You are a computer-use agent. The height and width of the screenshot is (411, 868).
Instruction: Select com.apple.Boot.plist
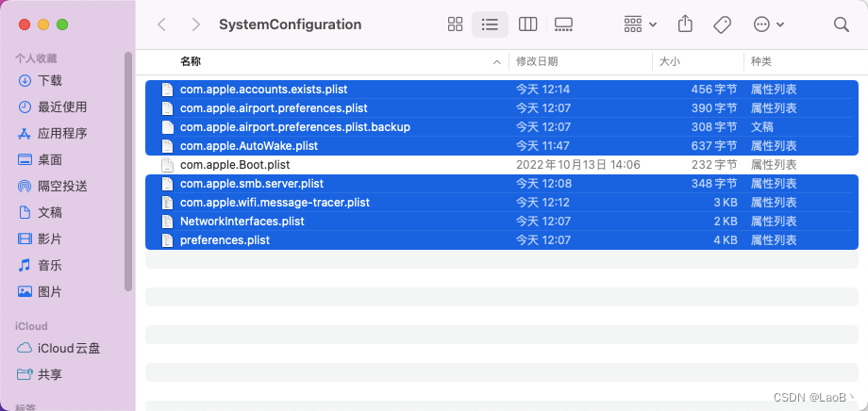click(502, 164)
